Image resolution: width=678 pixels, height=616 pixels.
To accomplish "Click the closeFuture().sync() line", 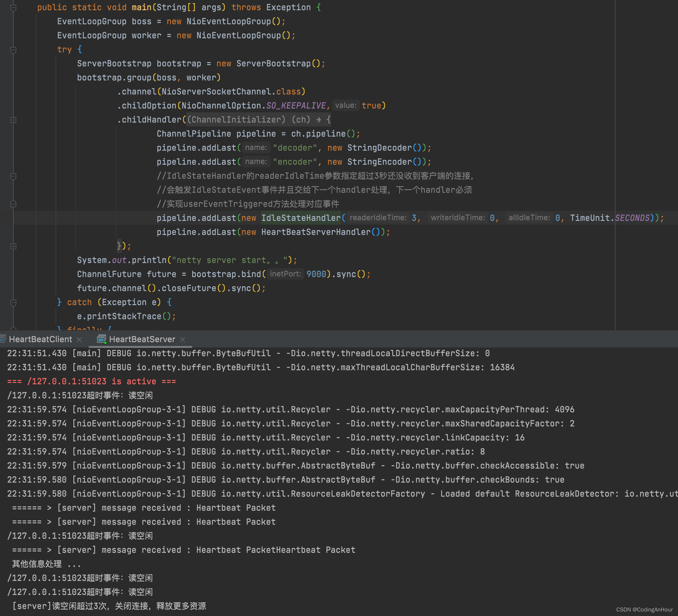I will point(171,288).
